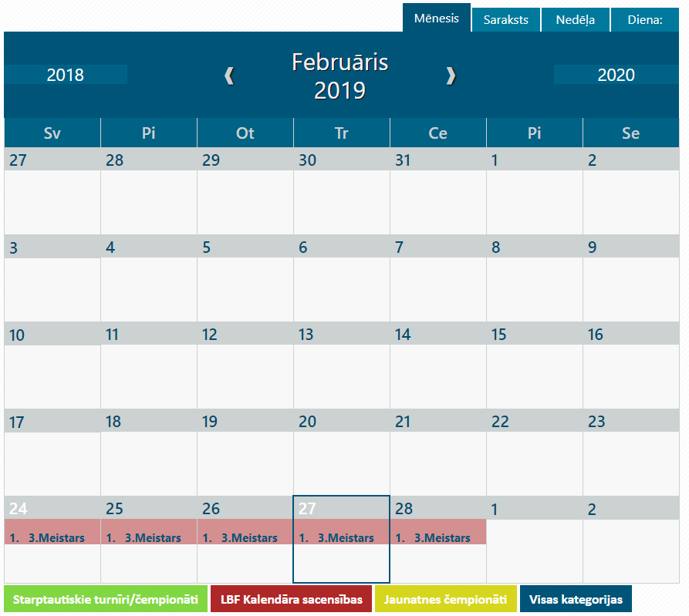Select date 14 in the calendar
The height and width of the screenshot is (616, 689).
[403, 335]
